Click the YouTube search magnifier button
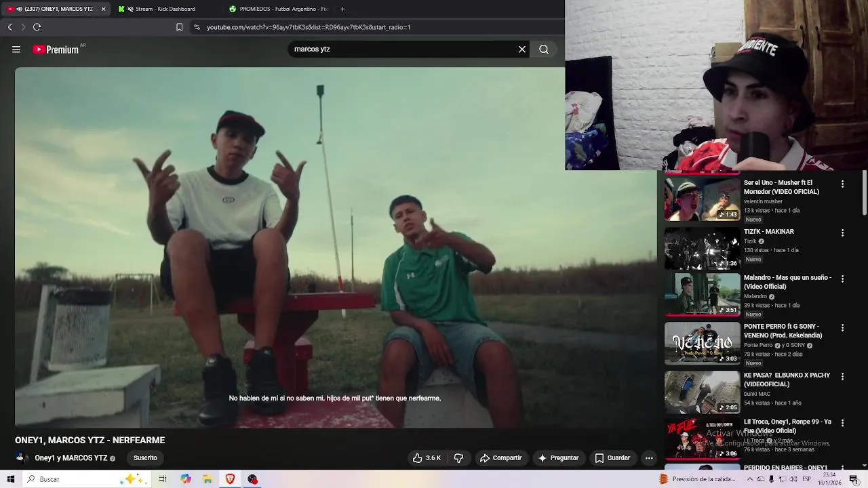This screenshot has height=488, width=868. (544, 49)
